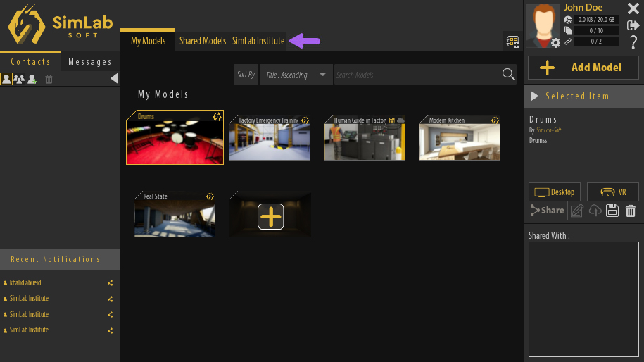Viewport: 644px width, 362px height.
Task: Collapse the contacts side panel arrow
Action: [x=115, y=78]
